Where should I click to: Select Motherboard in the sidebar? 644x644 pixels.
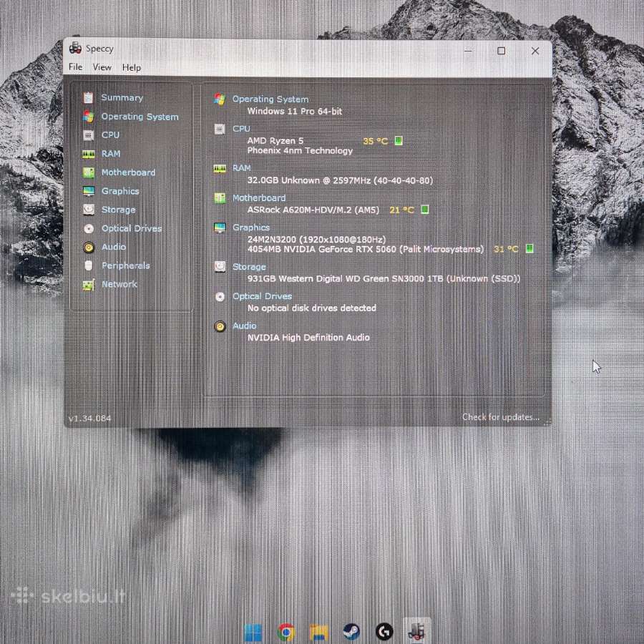tap(129, 172)
